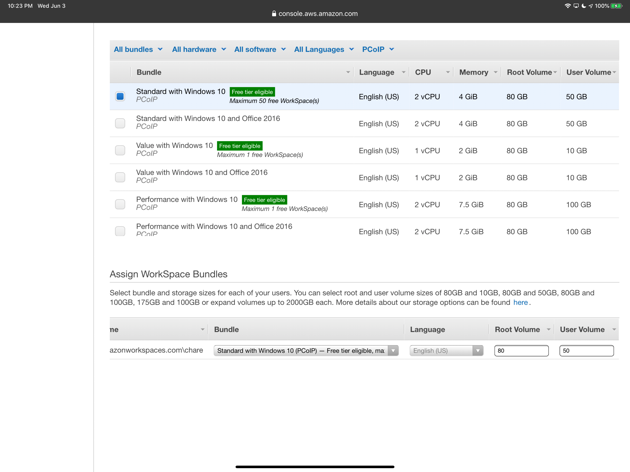The image size is (630, 472).
Task: Tap the battery indicator icon
Action: pyautogui.click(x=616, y=6)
